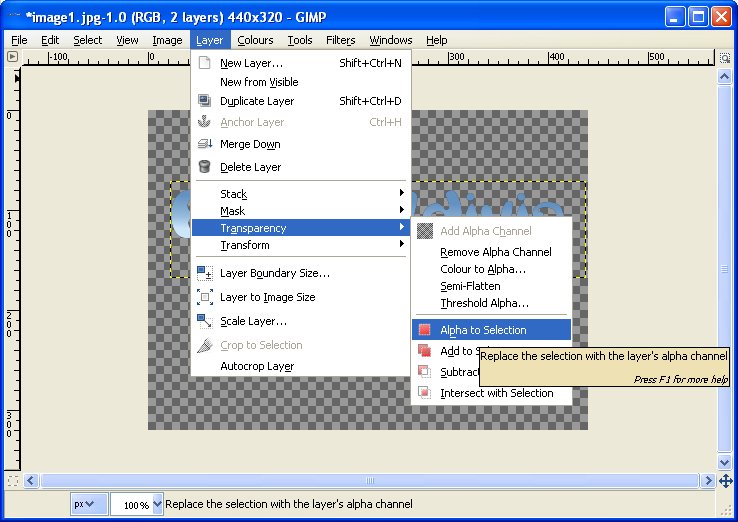Click the zoom-on-resize icon at ruler corner
This screenshot has height=522, width=738.
coord(725,58)
